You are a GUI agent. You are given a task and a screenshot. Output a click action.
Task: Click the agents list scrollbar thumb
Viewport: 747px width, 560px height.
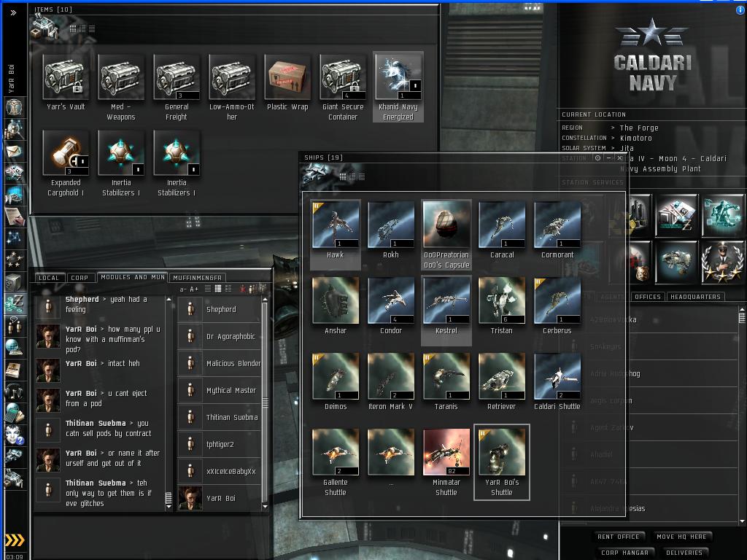[x=742, y=318]
